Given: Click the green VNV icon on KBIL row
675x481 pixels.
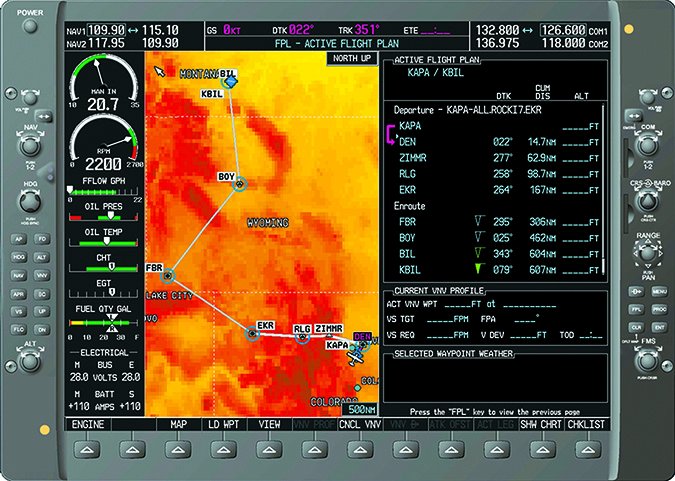Looking at the screenshot, I should tap(478, 269).
